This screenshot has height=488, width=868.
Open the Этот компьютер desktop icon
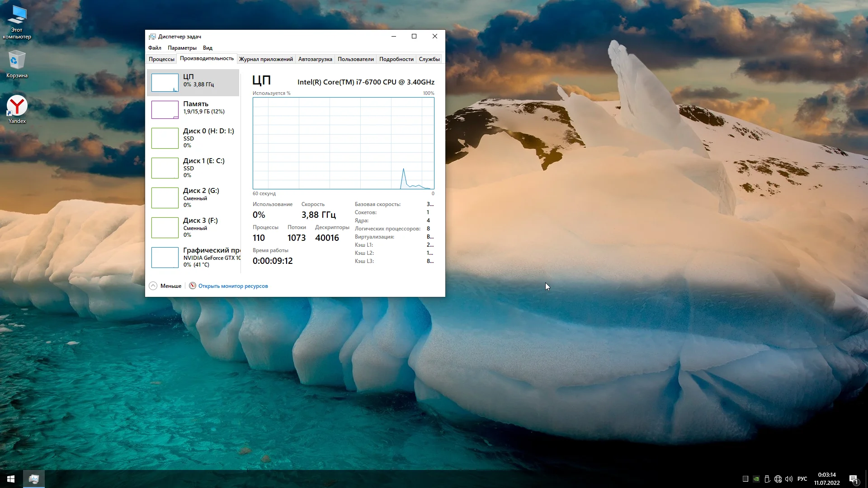pyautogui.click(x=17, y=21)
